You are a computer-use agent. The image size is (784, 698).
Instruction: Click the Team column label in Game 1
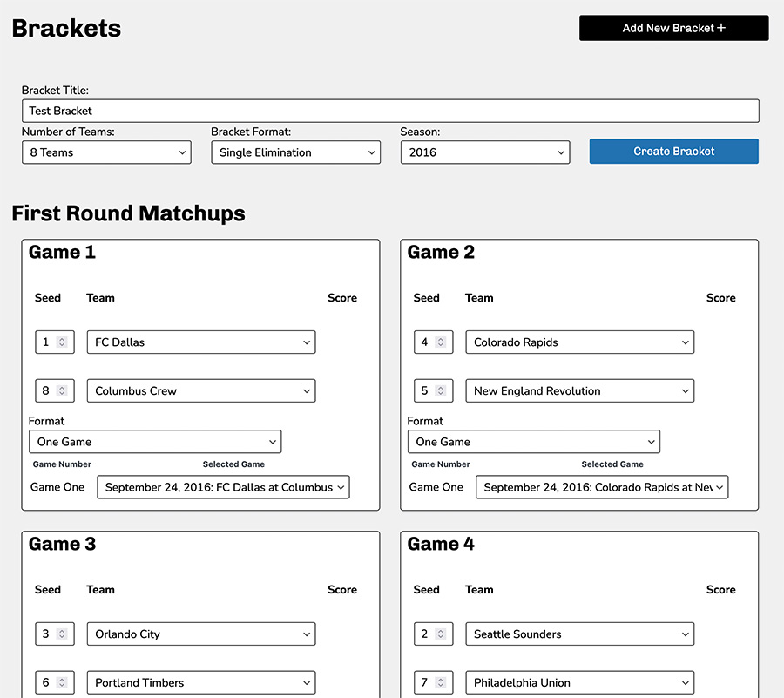[x=100, y=298]
